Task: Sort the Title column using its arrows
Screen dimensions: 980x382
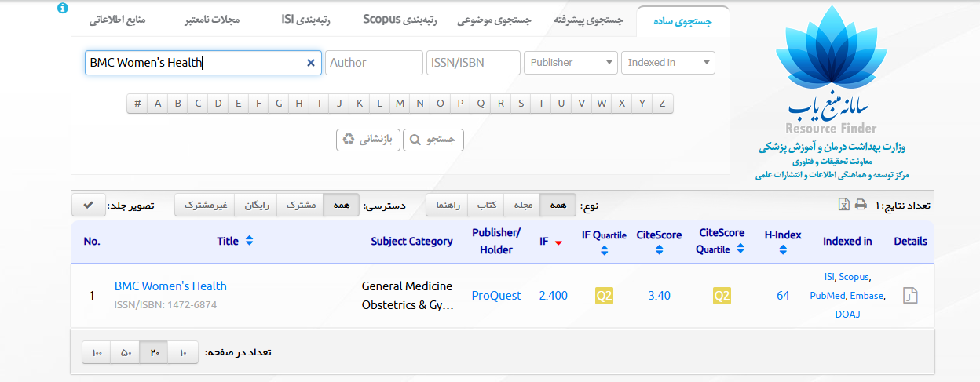Action: click(x=250, y=242)
